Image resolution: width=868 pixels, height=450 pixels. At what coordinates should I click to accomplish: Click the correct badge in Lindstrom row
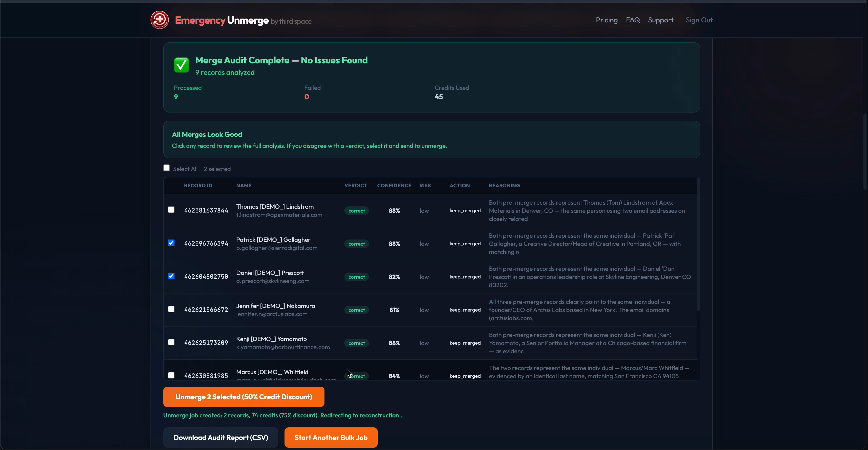click(x=357, y=211)
